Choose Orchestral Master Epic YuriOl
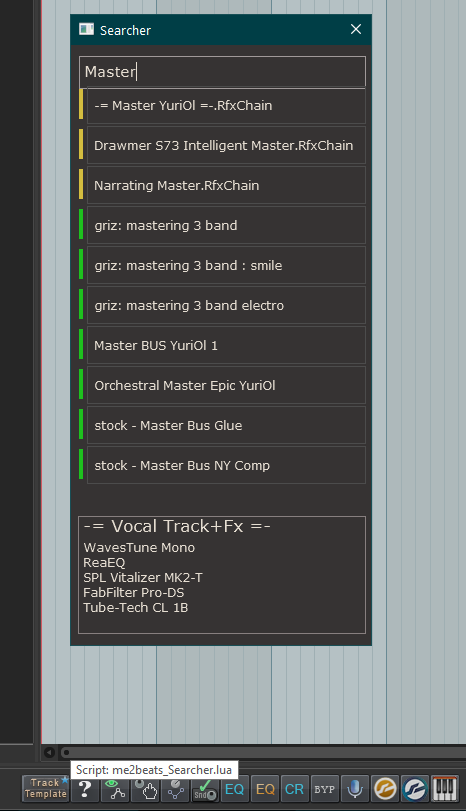 226,385
